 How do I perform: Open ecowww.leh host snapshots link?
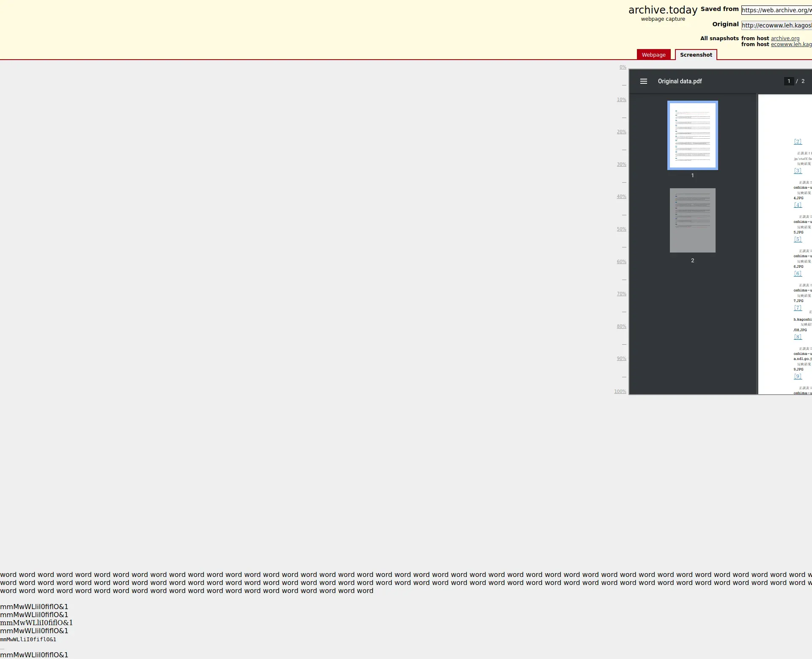pyautogui.click(x=791, y=44)
